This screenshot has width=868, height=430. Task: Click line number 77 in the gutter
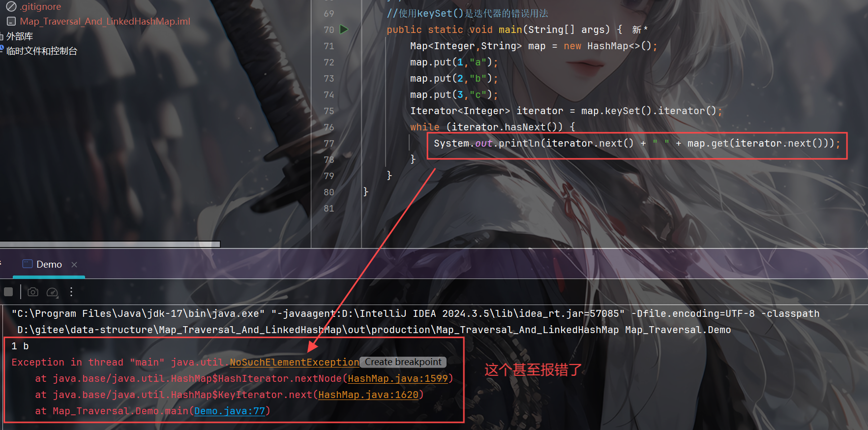click(329, 143)
